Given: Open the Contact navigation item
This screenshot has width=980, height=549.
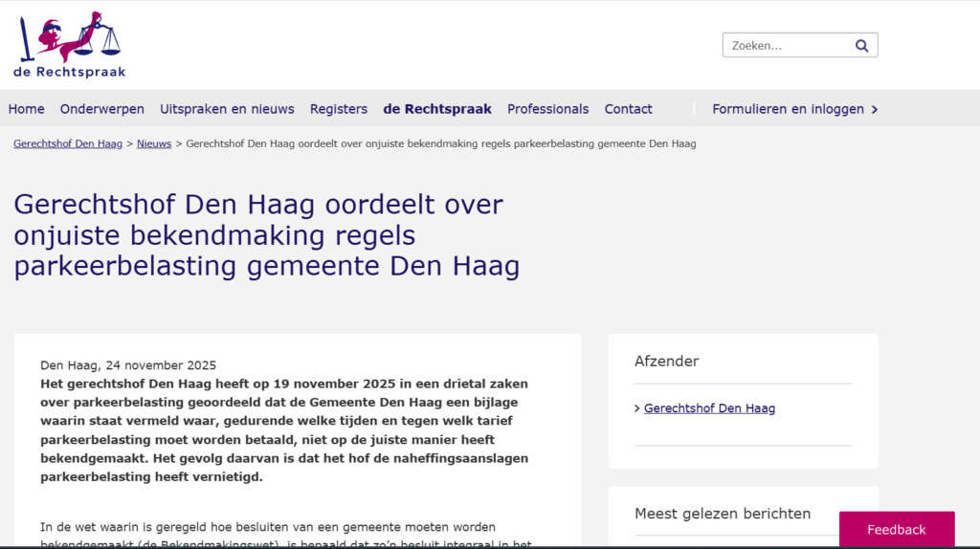Looking at the screenshot, I should [628, 109].
